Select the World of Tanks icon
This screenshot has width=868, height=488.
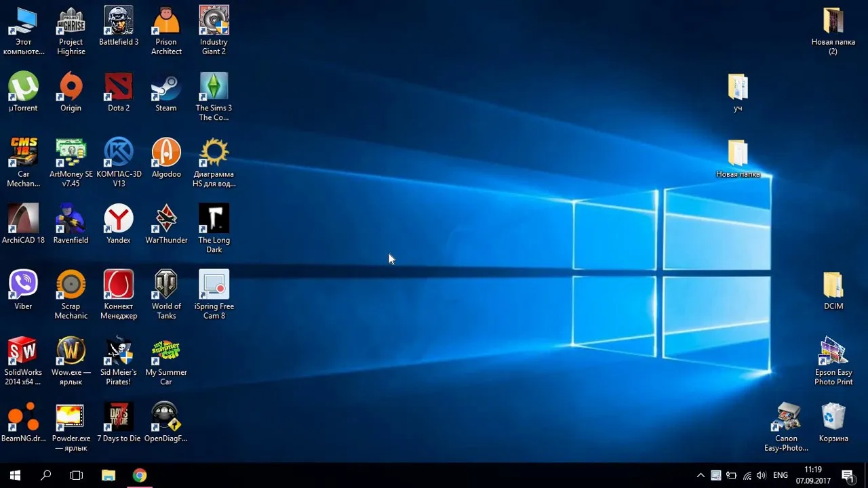(166, 296)
